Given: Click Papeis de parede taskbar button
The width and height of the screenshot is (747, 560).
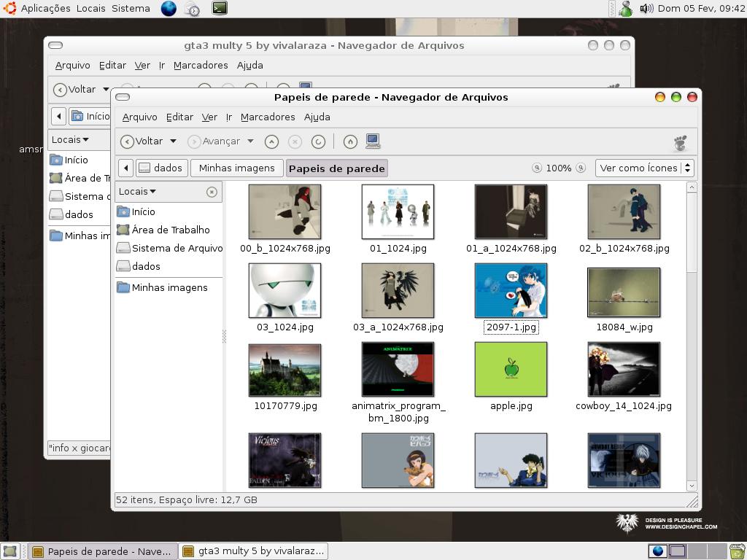Looking at the screenshot, I should [x=102, y=551].
